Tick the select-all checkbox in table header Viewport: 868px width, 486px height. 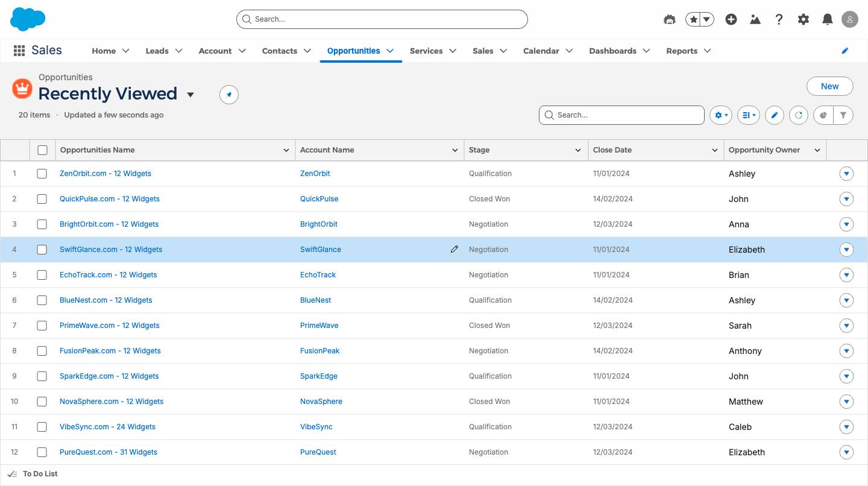[42, 150]
